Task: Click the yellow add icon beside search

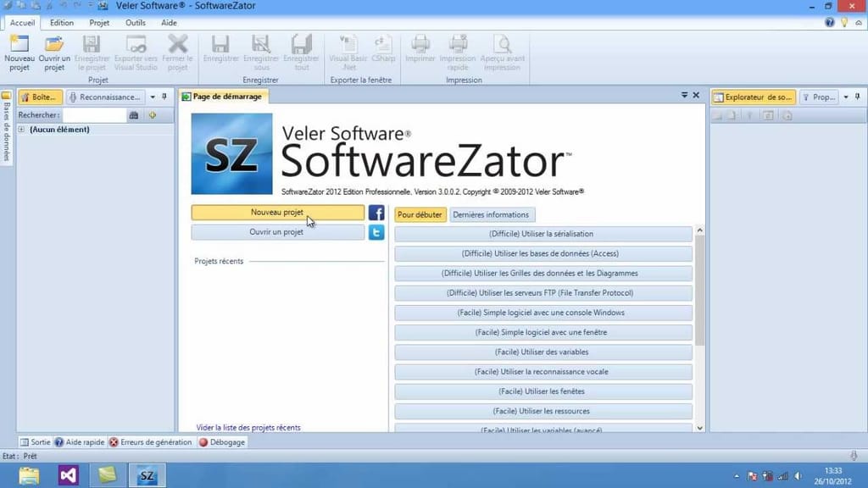Action: click(153, 115)
